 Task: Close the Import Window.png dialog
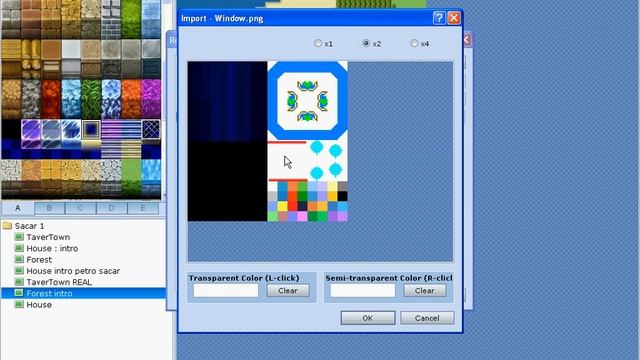click(x=454, y=18)
